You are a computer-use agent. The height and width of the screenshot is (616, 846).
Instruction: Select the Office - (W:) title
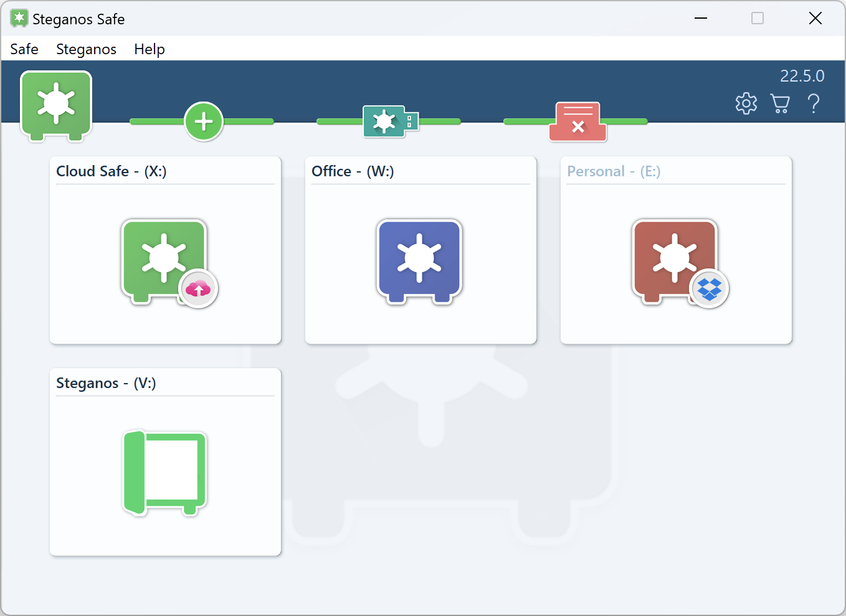(x=353, y=171)
